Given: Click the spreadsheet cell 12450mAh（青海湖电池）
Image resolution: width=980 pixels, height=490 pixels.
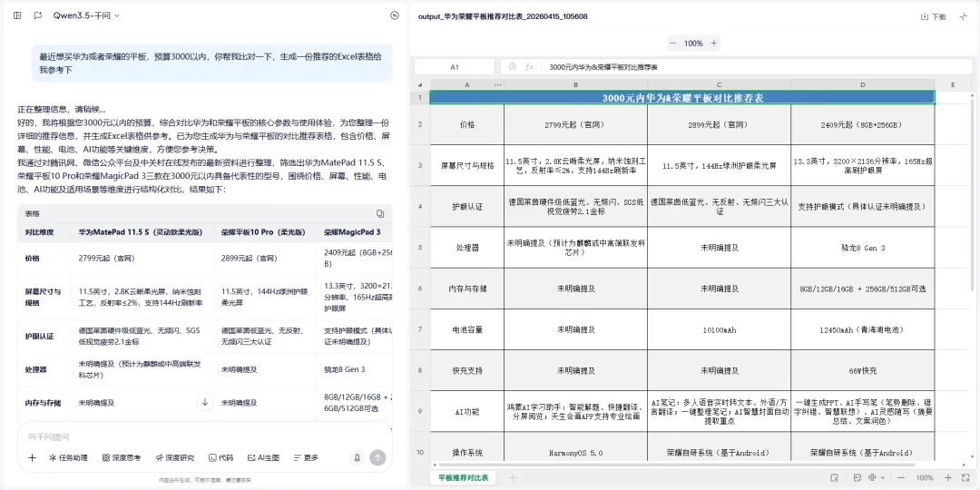Looking at the screenshot, I should 863,329.
